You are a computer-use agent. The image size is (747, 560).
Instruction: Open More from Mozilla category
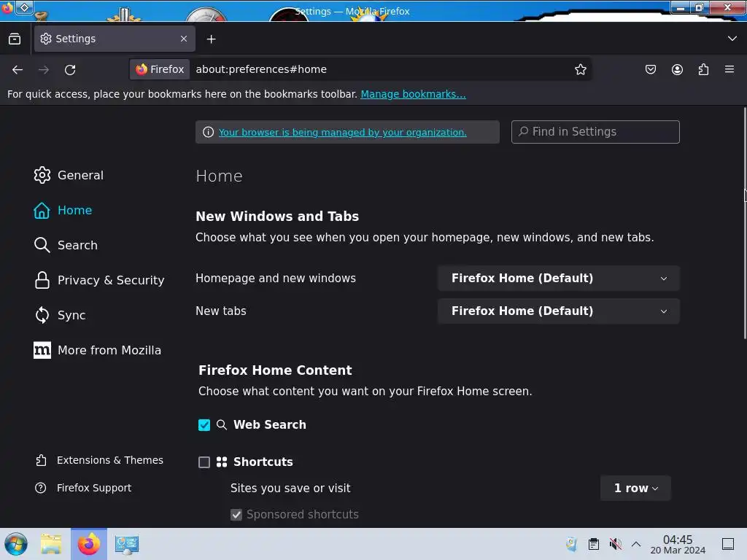tap(98, 350)
